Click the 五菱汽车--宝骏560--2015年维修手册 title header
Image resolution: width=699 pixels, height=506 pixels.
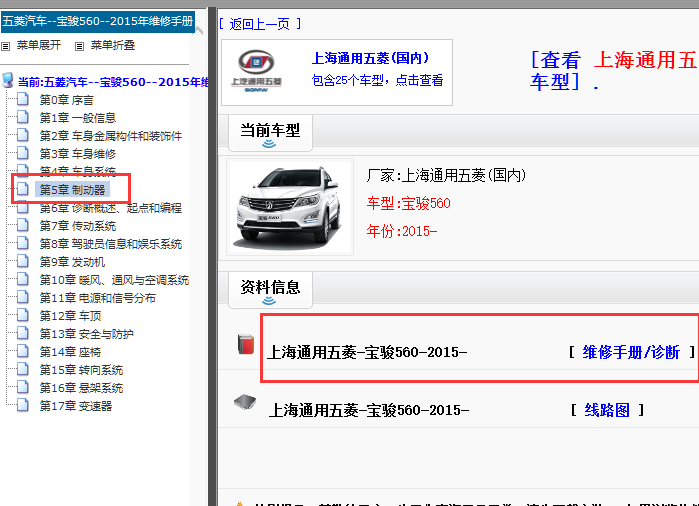(98, 21)
